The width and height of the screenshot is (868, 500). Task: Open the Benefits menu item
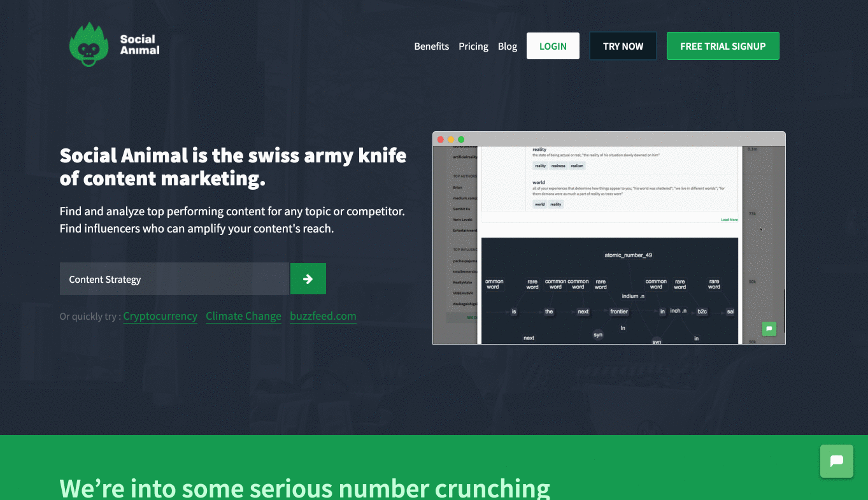pos(431,46)
